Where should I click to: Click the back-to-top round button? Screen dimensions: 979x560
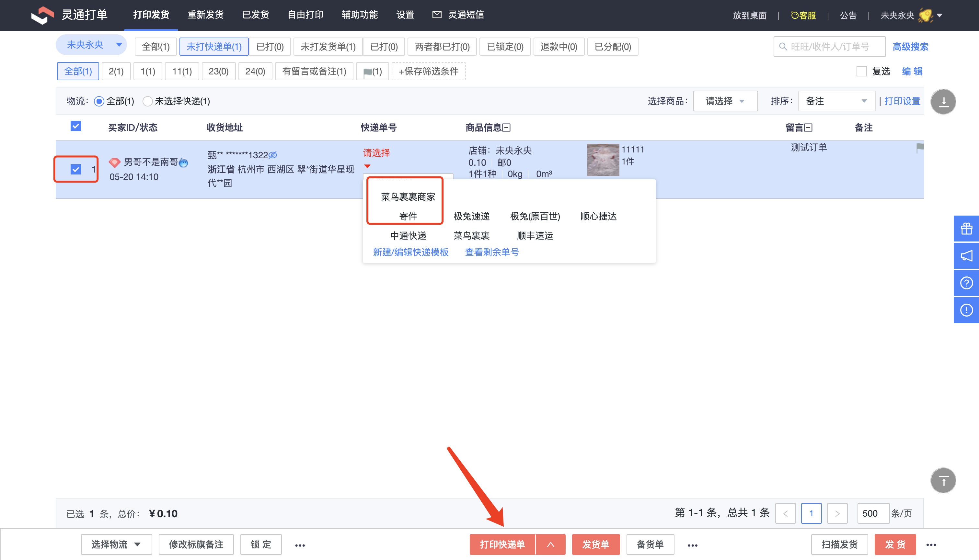(x=943, y=480)
